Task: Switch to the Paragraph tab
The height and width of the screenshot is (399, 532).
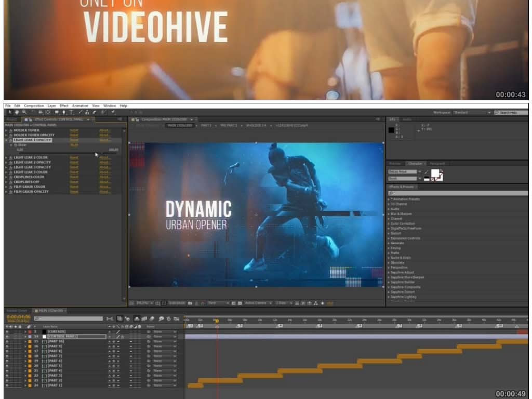Action: pos(437,164)
